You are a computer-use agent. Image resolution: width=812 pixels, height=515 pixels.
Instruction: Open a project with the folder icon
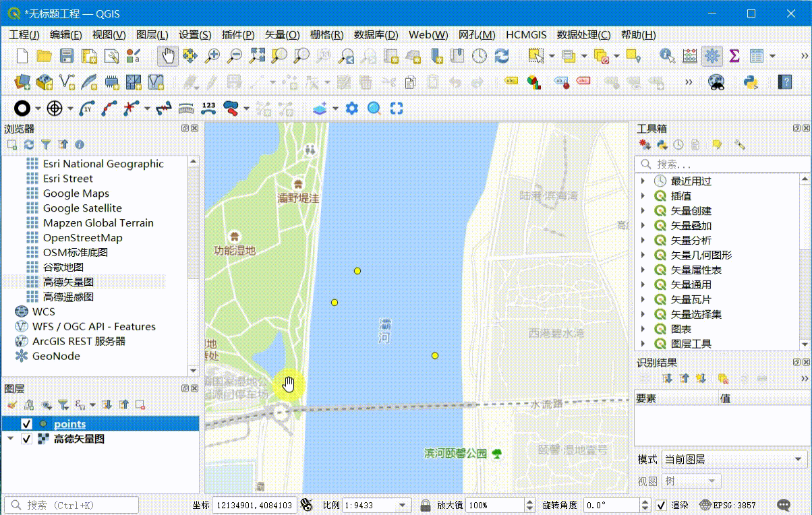(x=45, y=56)
